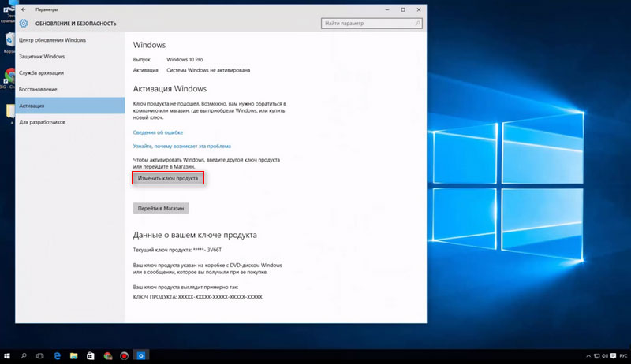The image size is (631, 364).
Task: Maximize the Параметры window
Action: (x=403, y=9)
